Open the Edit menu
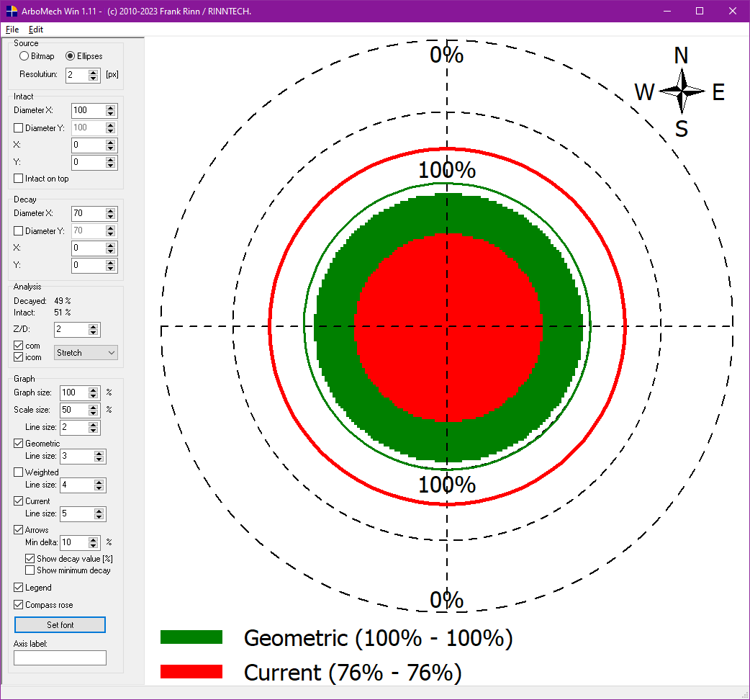This screenshot has width=750, height=700. pyautogui.click(x=36, y=30)
